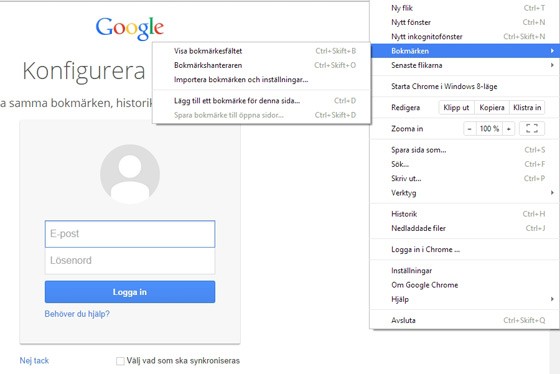Open Nytt inkognitofönster

point(464,36)
